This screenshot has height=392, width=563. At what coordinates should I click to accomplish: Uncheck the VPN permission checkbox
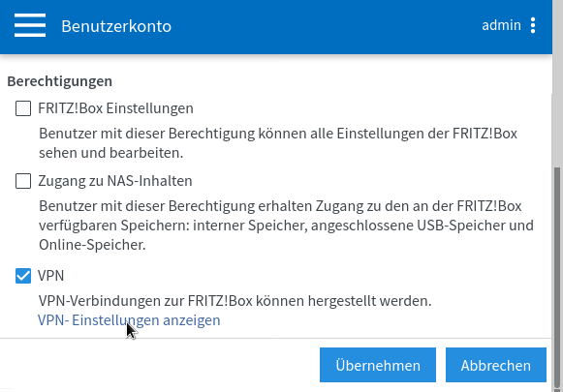23,276
